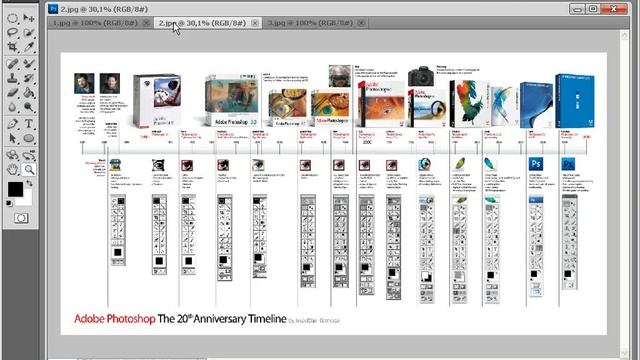Toggle Quick Mask mode

[x=21, y=218]
